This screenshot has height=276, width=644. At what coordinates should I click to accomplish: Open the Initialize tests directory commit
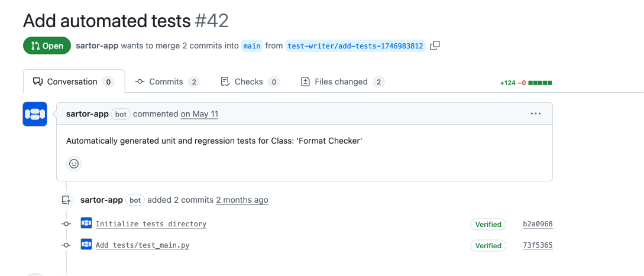(151, 224)
